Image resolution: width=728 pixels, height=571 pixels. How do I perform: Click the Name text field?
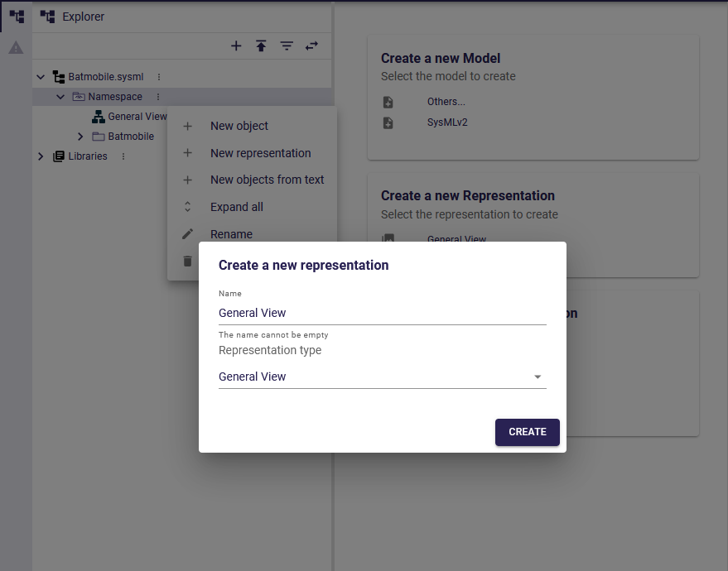pos(382,313)
